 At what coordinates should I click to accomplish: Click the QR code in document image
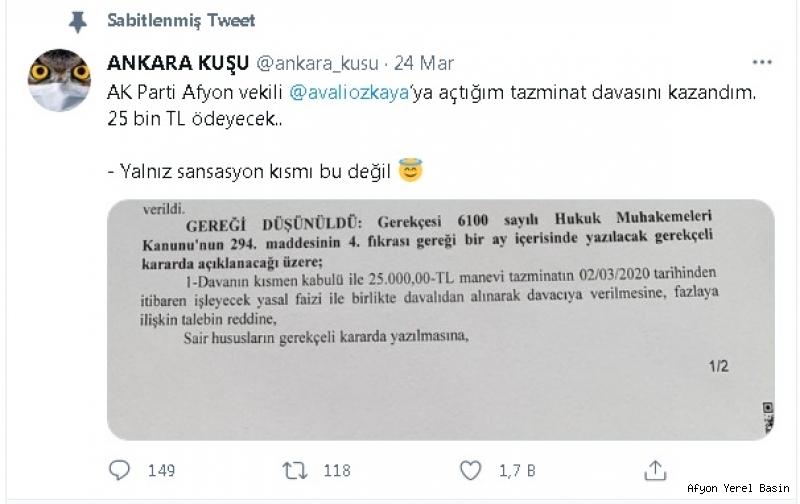click(768, 418)
